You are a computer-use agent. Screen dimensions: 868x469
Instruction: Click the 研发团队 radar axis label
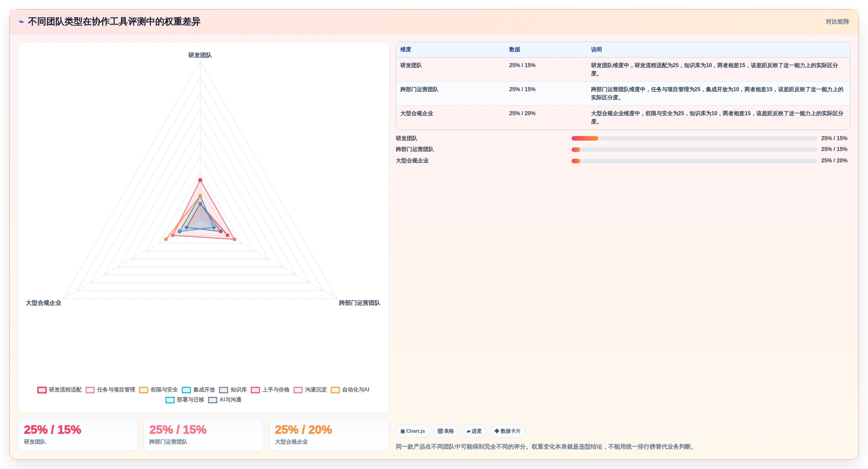(x=200, y=55)
